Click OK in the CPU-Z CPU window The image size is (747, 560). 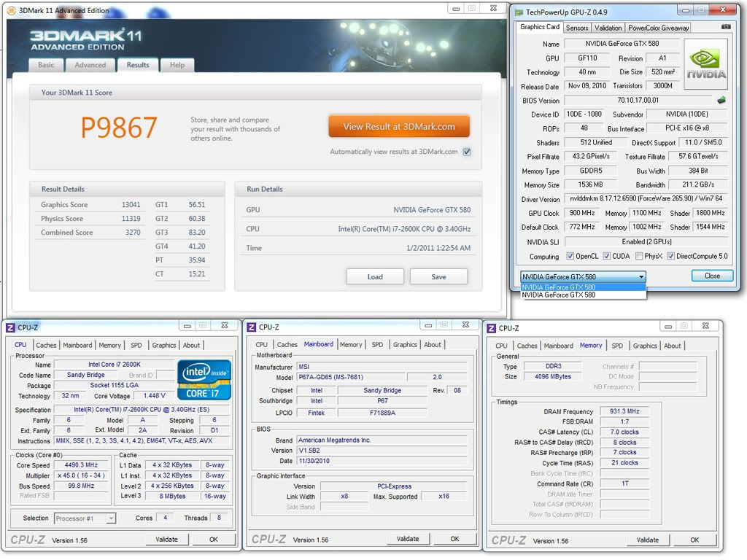(214, 540)
